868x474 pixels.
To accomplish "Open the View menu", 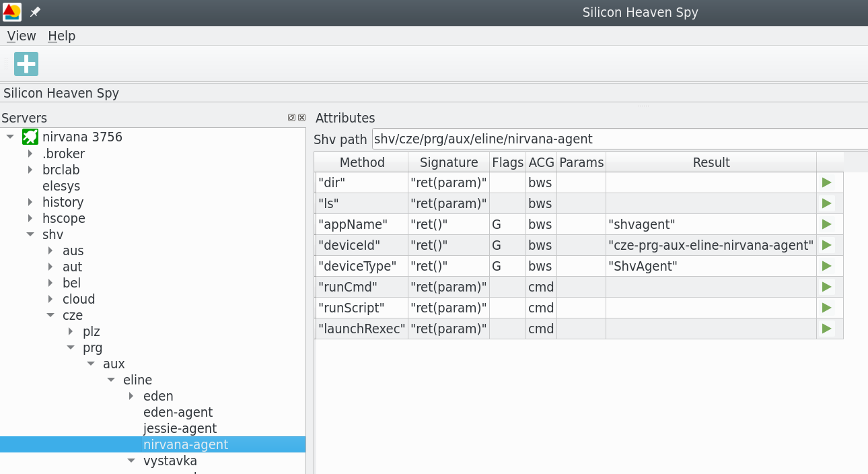I will (x=21, y=36).
